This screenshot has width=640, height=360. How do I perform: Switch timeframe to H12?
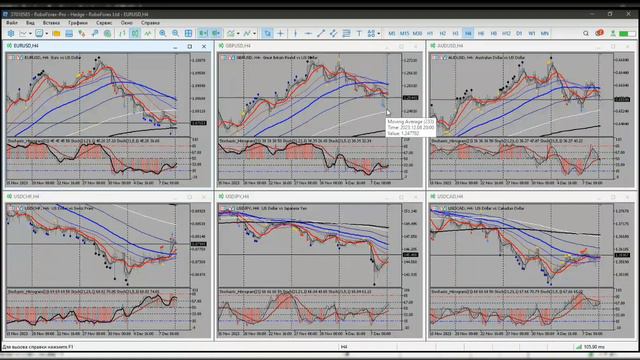506,33
